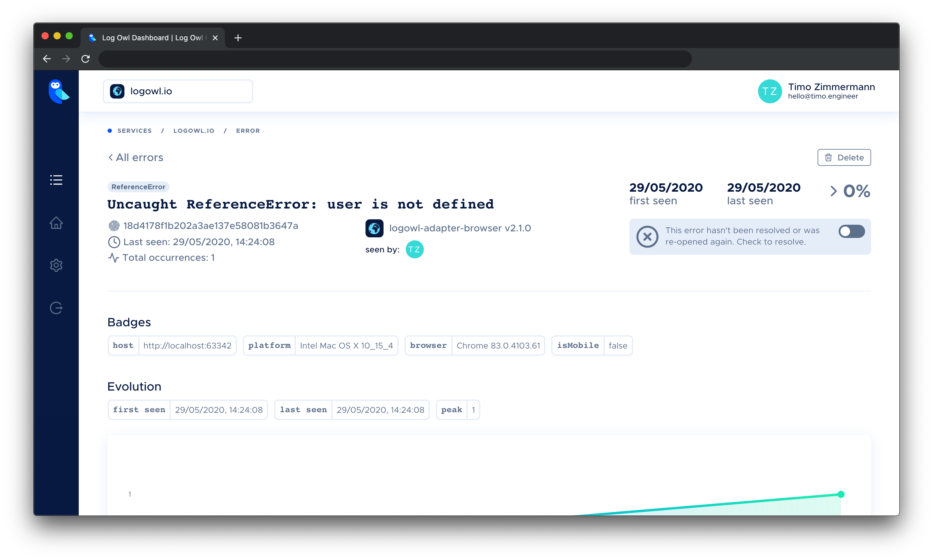The width and height of the screenshot is (933, 560).
Task: Reload the page with browser refresh icon
Action: pyautogui.click(x=86, y=59)
